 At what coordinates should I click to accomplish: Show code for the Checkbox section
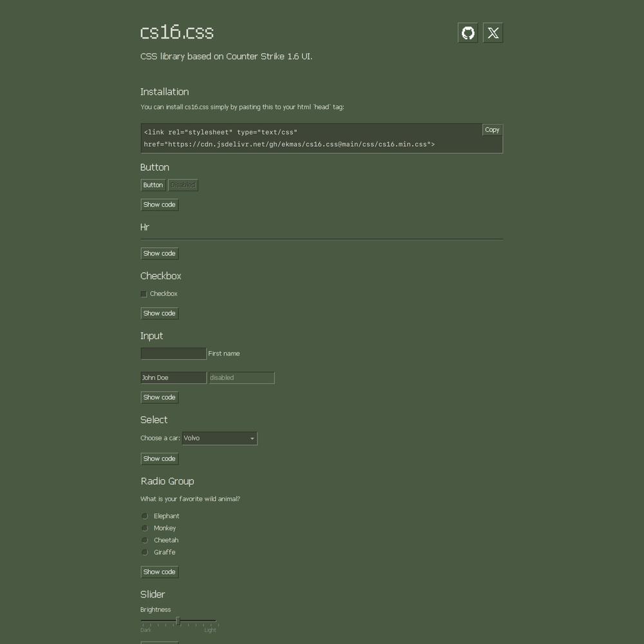[x=159, y=314]
